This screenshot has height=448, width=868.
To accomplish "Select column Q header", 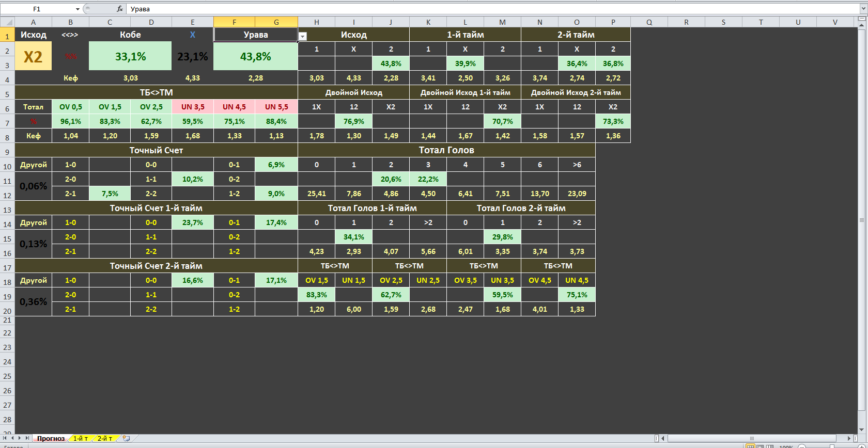I will (x=649, y=22).
